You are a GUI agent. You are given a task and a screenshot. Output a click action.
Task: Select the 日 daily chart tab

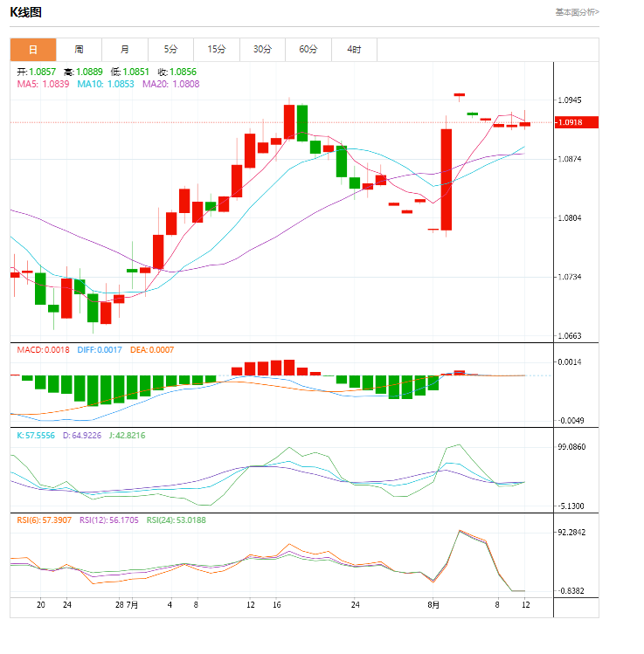[33, 50]
